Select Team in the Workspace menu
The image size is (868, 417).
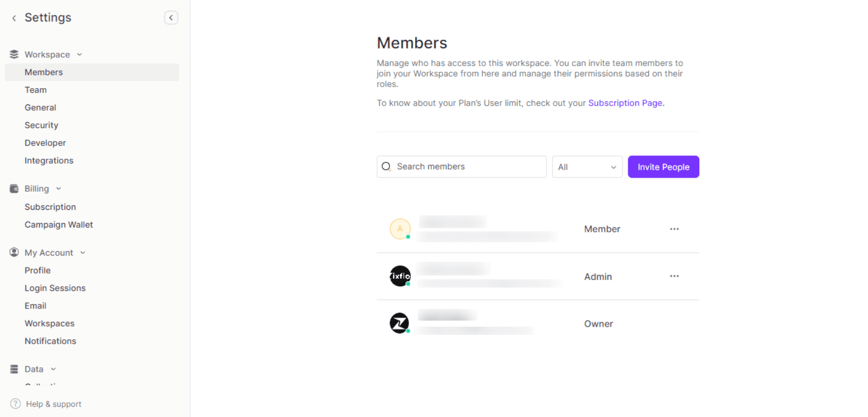pos(35,89)
